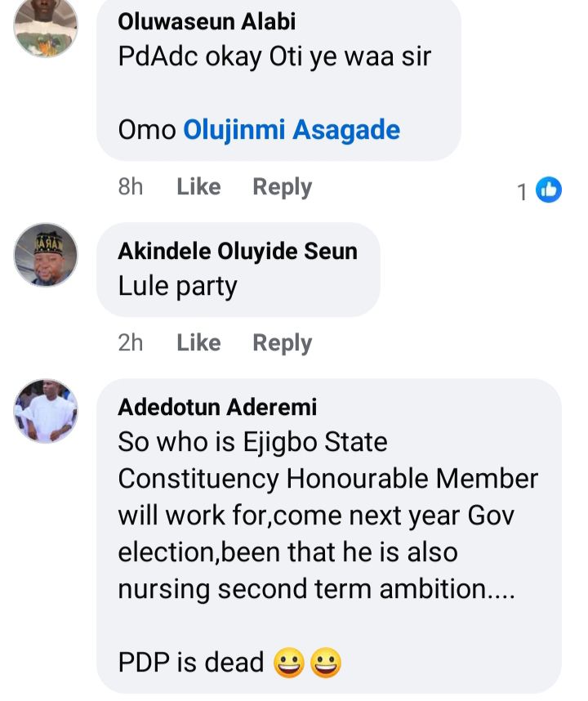
Task: Open Adedotun Aderemi's profile picture
Action: click(46, 410)
